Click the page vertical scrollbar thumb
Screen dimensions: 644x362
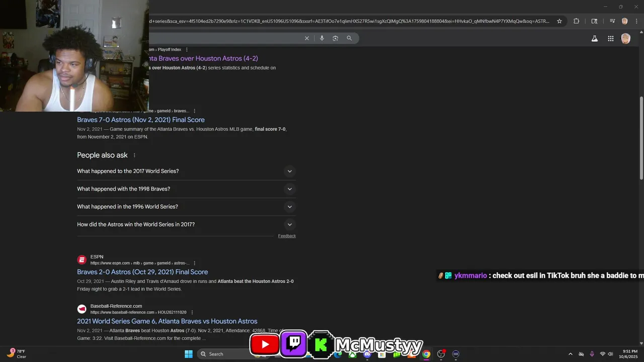click(641, 138)
